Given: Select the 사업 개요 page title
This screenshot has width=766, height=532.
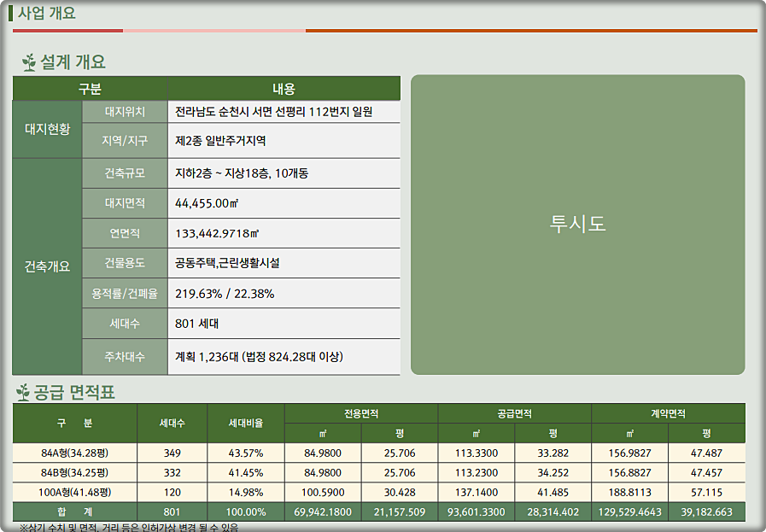Looking at the screenshot, I should (x=47, y=13).
